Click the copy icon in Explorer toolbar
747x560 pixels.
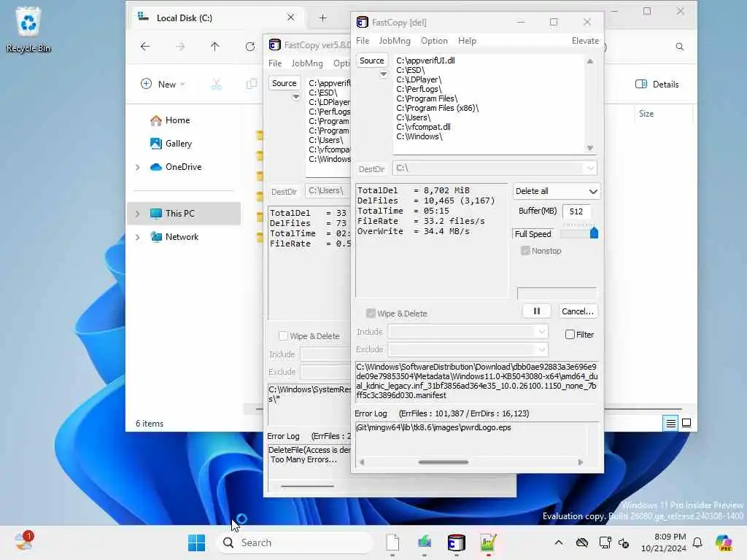[x=252, y=85]
